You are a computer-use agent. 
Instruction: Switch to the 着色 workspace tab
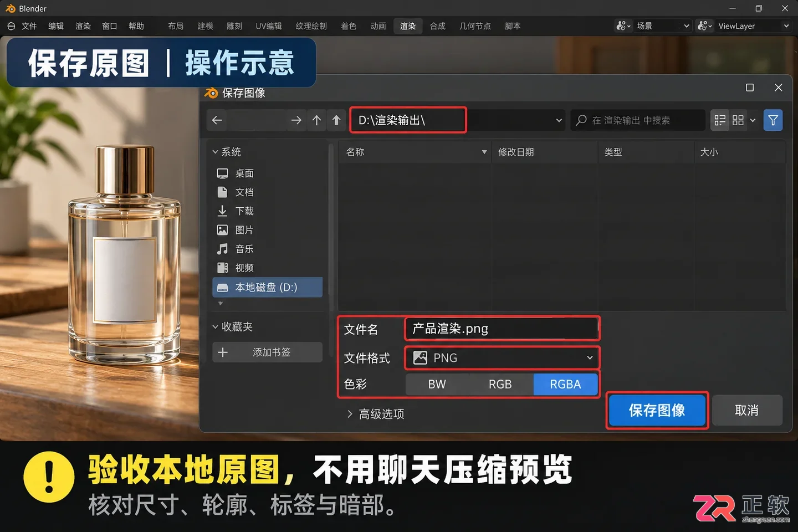[349, 26]
